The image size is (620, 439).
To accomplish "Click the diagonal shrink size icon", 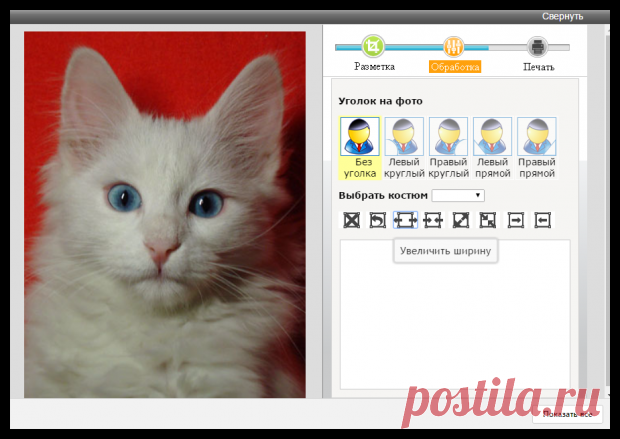I will (488, 220).
